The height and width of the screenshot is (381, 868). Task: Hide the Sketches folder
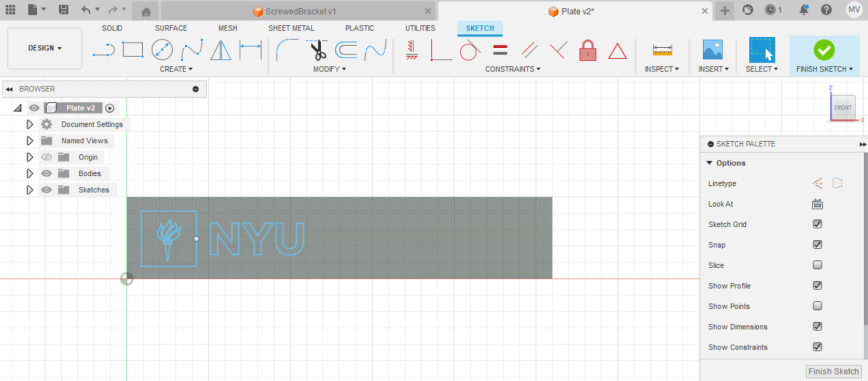(47, 189)
